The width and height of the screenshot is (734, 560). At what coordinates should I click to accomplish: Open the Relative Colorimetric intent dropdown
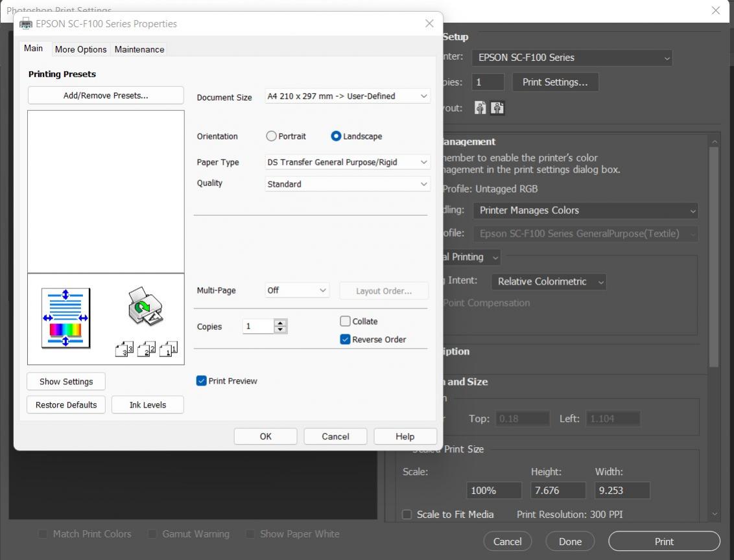click(x=549, y=282)
